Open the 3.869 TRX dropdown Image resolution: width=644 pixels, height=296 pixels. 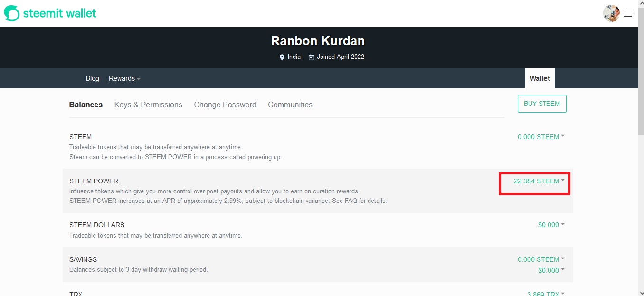pos(546,294)
